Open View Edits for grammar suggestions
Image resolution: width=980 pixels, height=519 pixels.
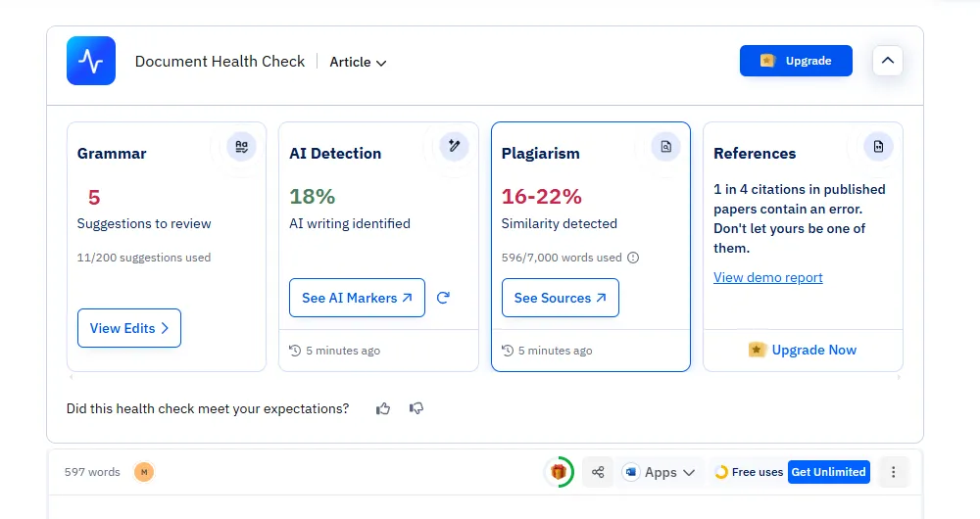[x=129, y=328]
